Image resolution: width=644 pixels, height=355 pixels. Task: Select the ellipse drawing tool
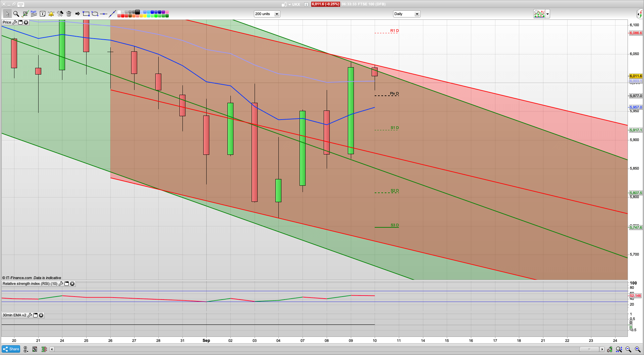click(95, 14)
